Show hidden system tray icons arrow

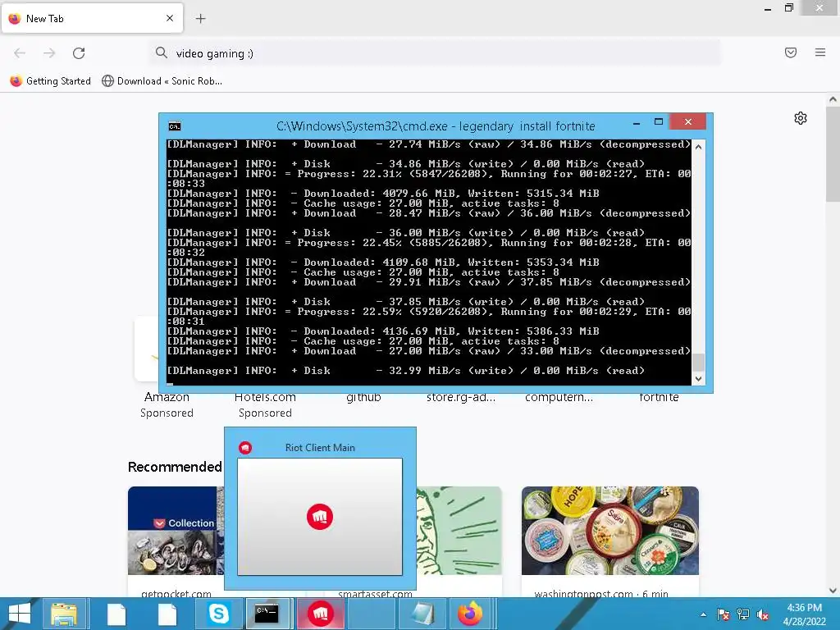click(703, 614)
